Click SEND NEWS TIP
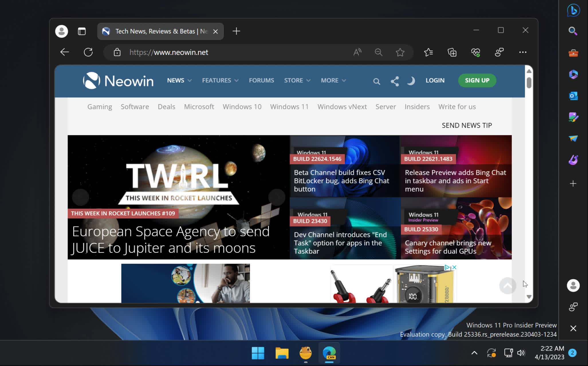Image resolution: width=588 pixels, height=366 pixels. click(x=467, y=125)
